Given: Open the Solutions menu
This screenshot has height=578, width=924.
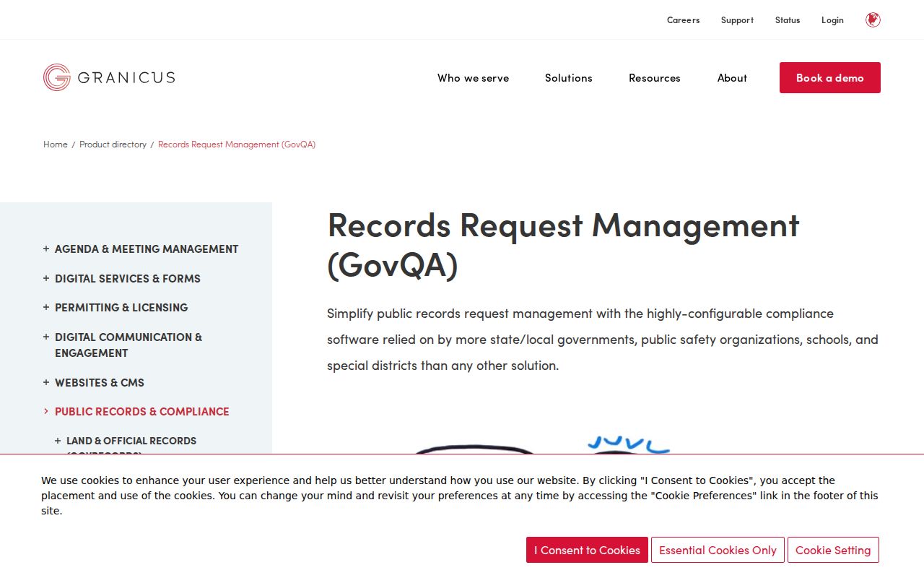Looking at the screenshot, I should 569,78.
